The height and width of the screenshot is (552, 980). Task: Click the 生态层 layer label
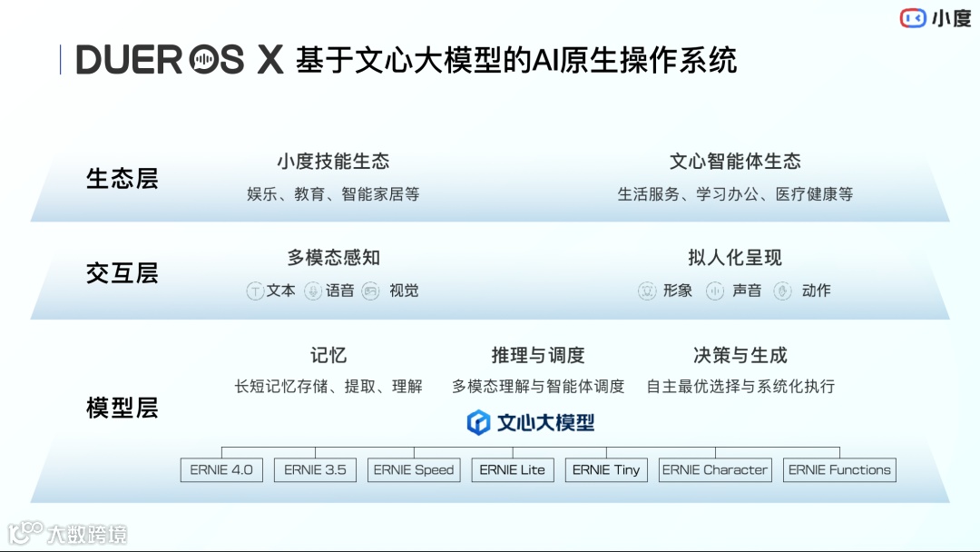(122, 179)
